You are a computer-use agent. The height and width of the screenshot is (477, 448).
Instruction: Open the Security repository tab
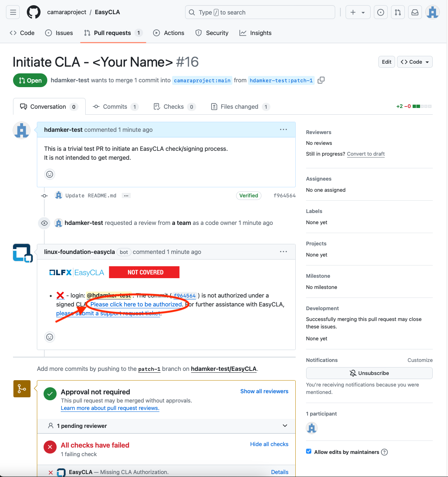(x=212, y=33)
